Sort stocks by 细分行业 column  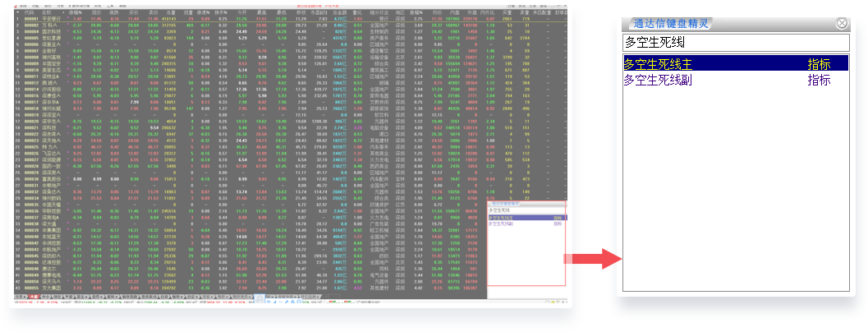click(x=379, y=14)
